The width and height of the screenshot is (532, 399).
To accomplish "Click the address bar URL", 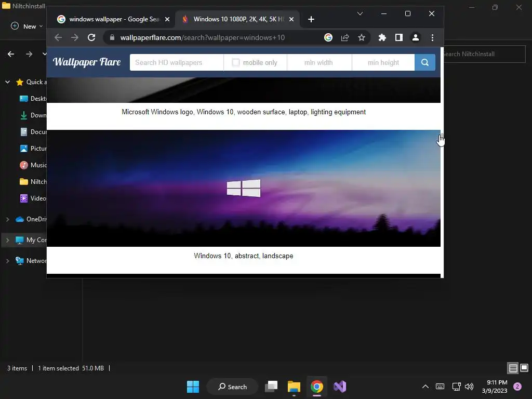I will (202, 37).
